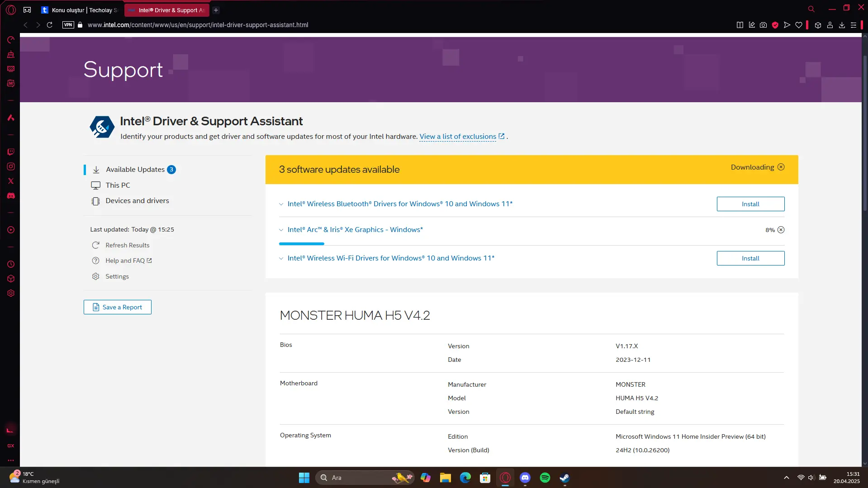This screenshot has width=868, height=488.
Task: Toggle the VPN badge in address bar
Action: pos(68,25)
